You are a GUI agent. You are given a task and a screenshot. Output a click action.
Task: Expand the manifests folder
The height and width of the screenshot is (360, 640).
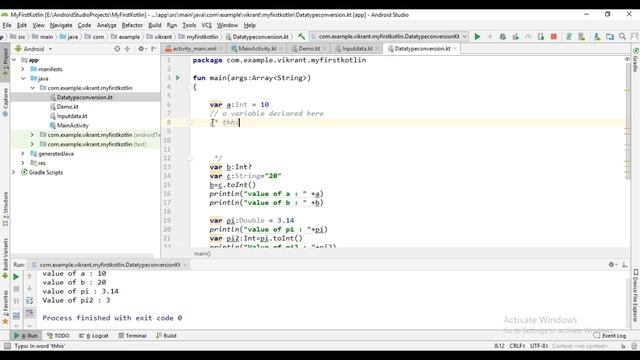(23, 69)
